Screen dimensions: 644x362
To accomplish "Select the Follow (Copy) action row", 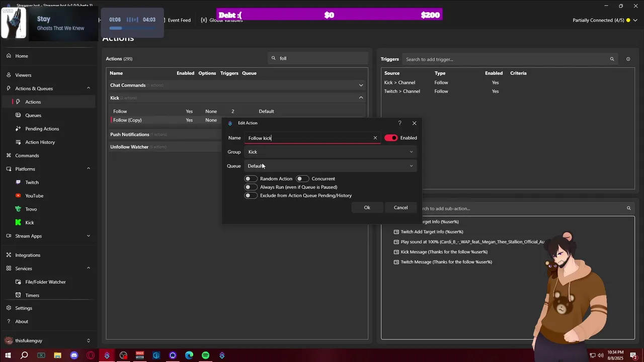I will pos(166,120).
